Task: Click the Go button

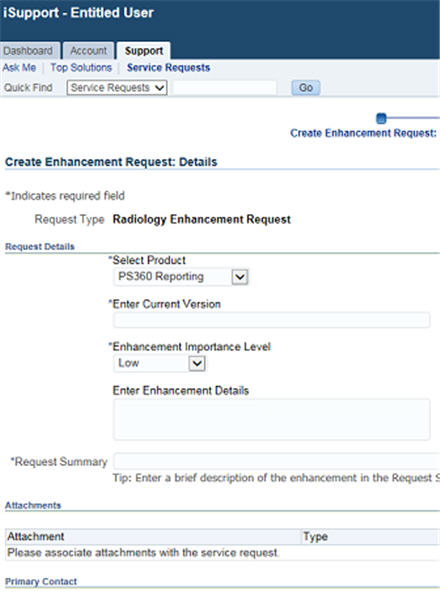Action: coord(305,88)
